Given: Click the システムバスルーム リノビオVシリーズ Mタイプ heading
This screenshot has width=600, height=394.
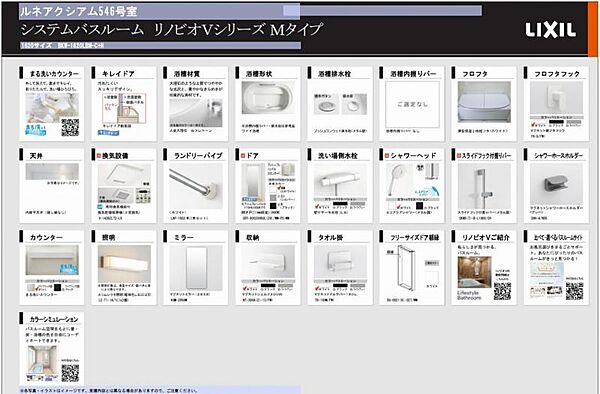Looking at the screenshot, I should click(171, 30).
